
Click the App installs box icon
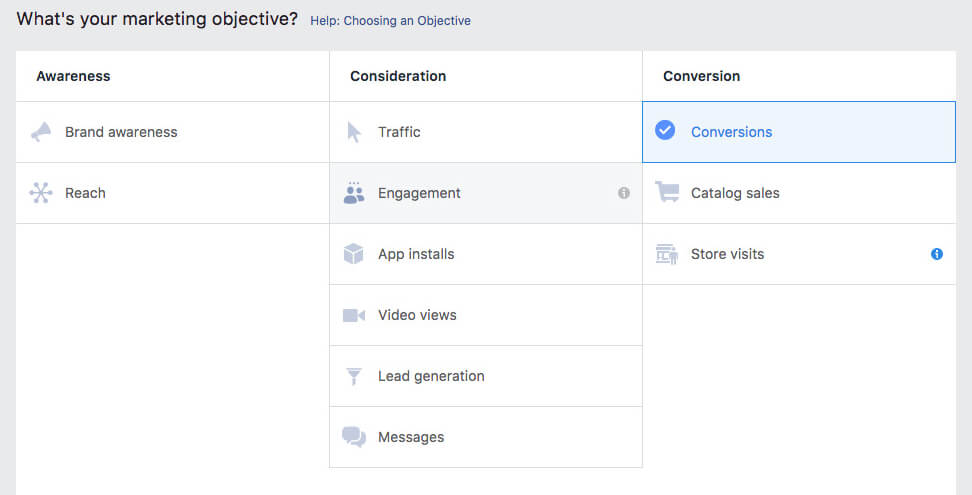[x=353, y=254]
